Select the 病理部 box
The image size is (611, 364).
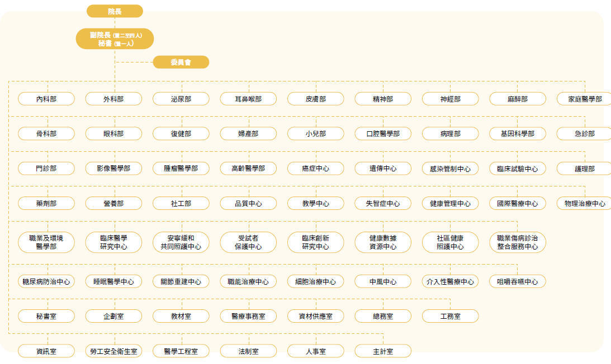(x=451, y=133)
